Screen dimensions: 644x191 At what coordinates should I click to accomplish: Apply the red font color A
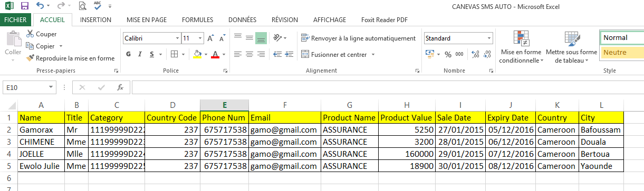[215, 55]
